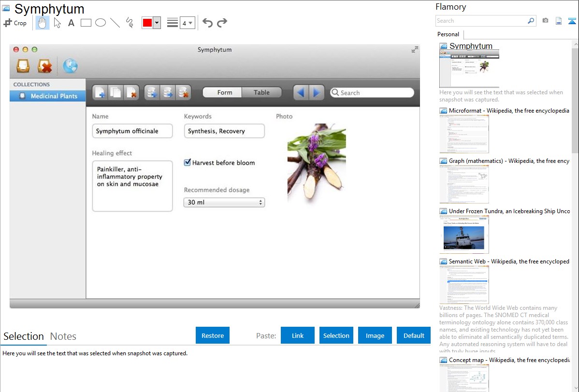579x392 pixels.
Task: Pick the ellipse shape tool
Action: pos(100,23)
